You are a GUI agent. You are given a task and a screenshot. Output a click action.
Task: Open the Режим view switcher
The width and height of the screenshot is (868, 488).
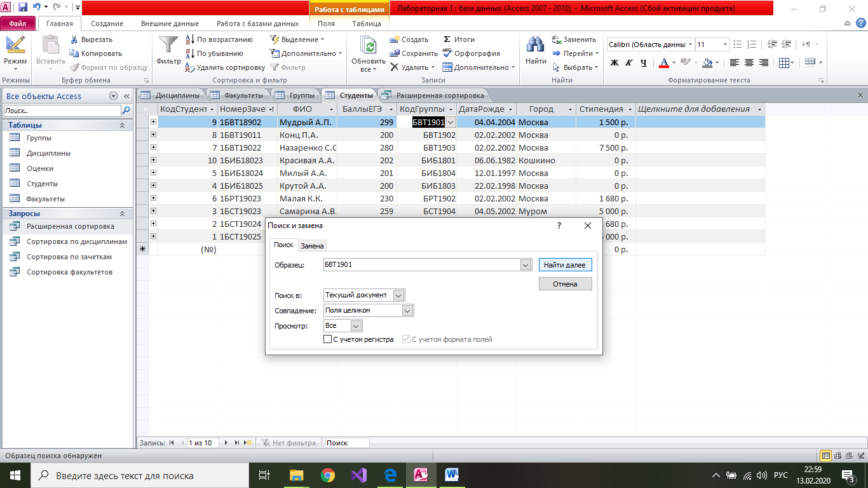15,53
